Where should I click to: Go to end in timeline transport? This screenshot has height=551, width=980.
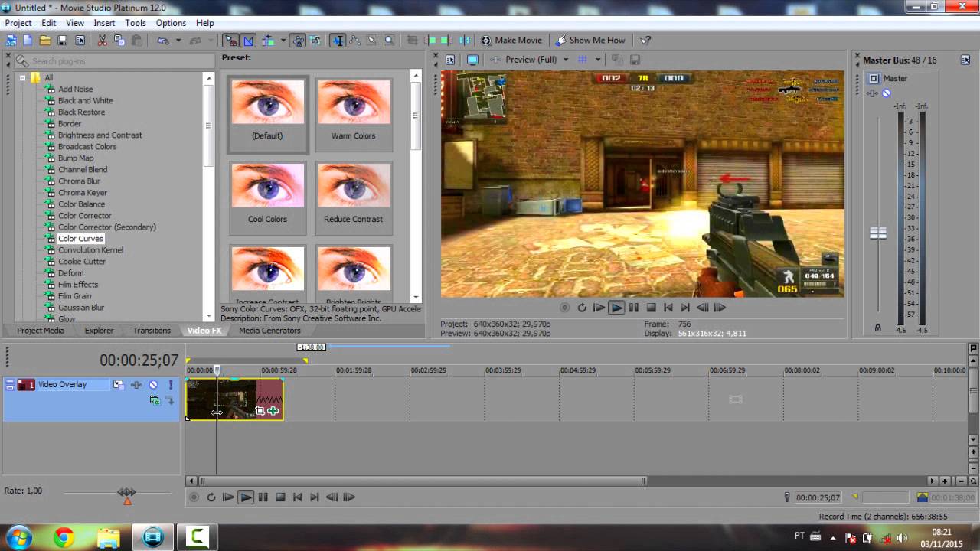coord(315,497)
